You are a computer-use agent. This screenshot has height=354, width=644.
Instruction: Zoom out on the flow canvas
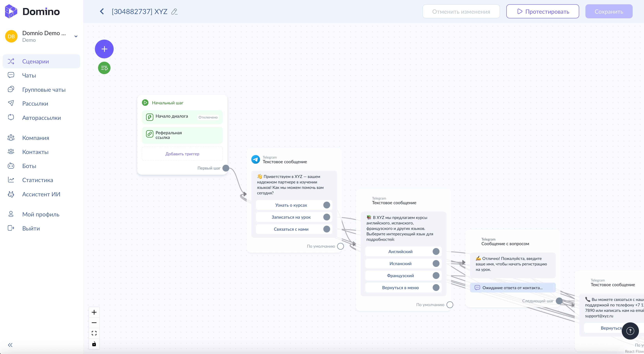click(94, 323)
